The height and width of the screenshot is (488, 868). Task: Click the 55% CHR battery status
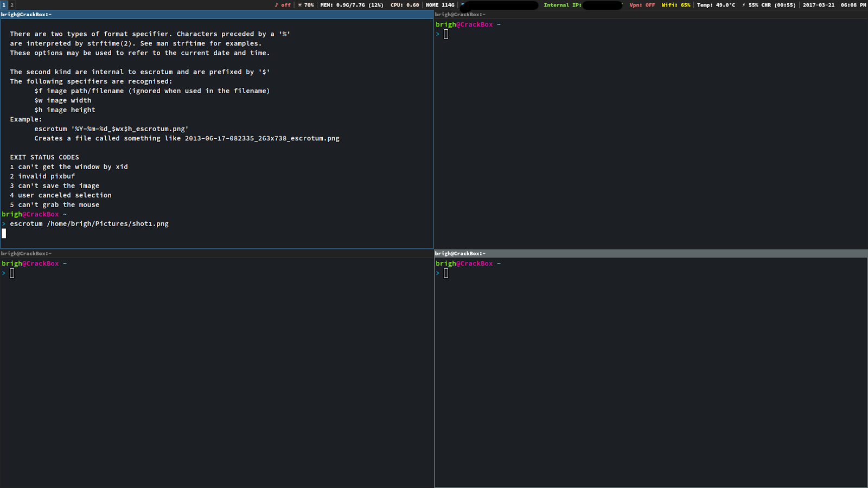pos(772,5)
